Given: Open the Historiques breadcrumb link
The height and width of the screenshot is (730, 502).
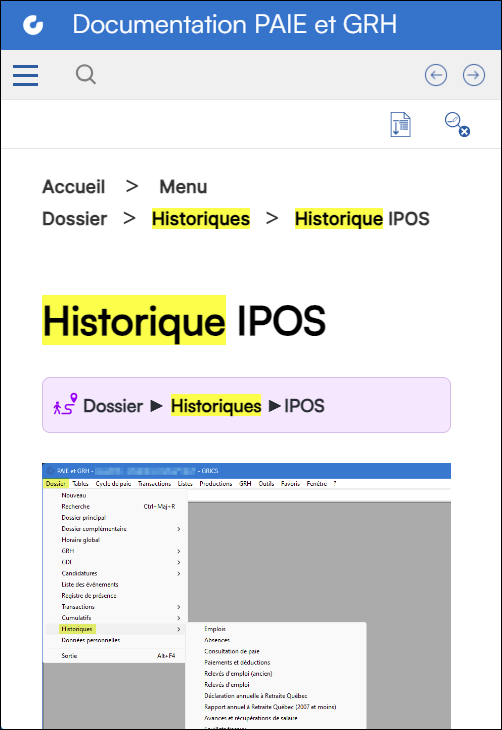Looking at the screenshot, I should 201,219.
